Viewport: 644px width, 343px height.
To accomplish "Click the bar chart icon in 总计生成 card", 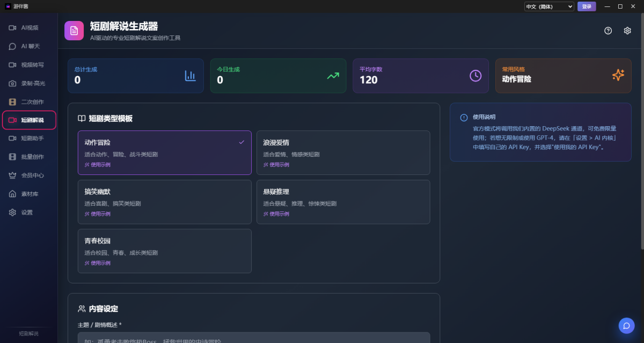I will click(190, 76).
